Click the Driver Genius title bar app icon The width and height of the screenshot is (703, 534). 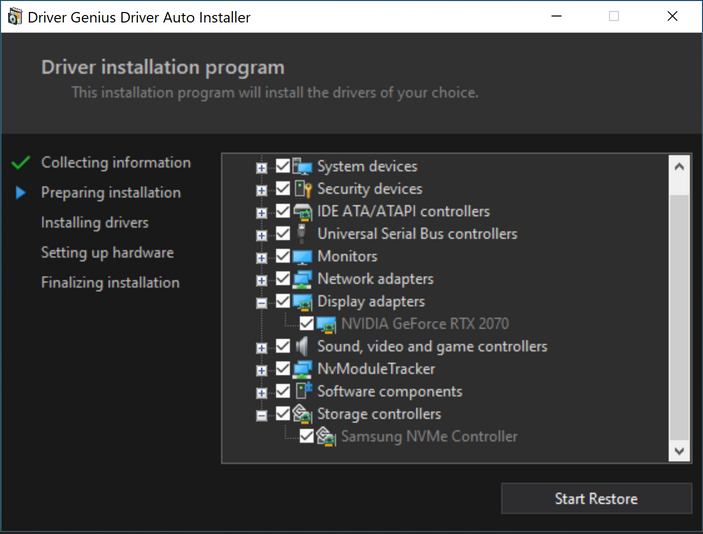tap(15, 17)
